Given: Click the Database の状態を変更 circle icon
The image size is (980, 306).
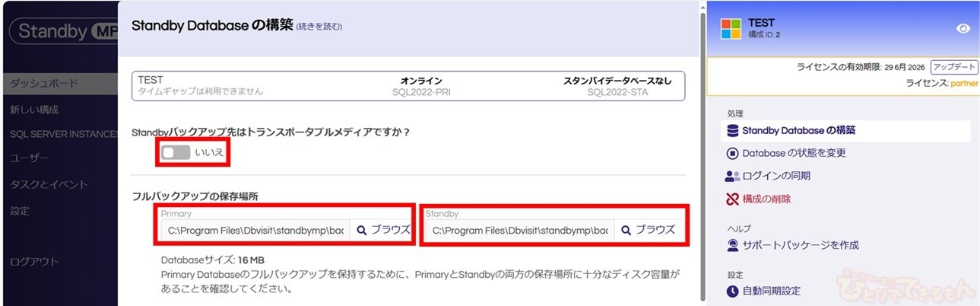Looking at the screenshot, I should (x=732, y=154).
